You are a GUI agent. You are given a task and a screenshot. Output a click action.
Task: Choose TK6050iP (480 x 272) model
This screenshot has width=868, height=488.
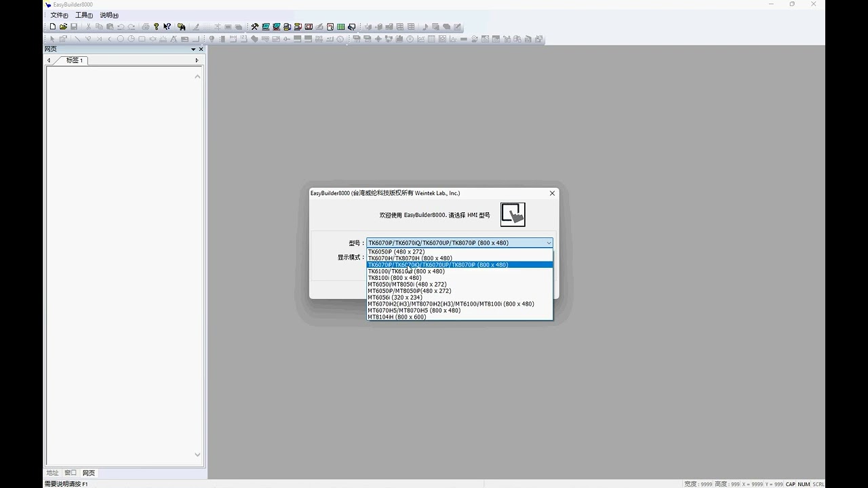click(x=460, y=251)
